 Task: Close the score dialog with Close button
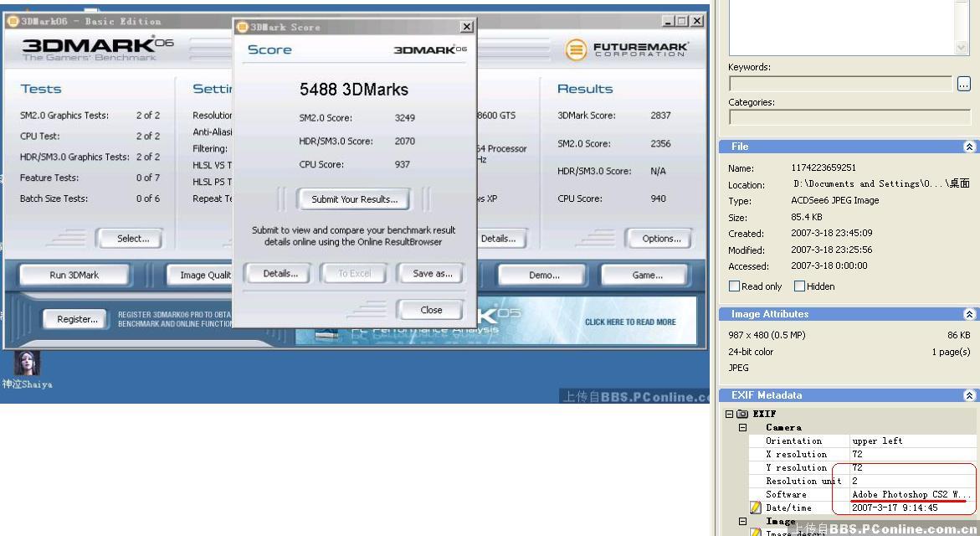431,310
